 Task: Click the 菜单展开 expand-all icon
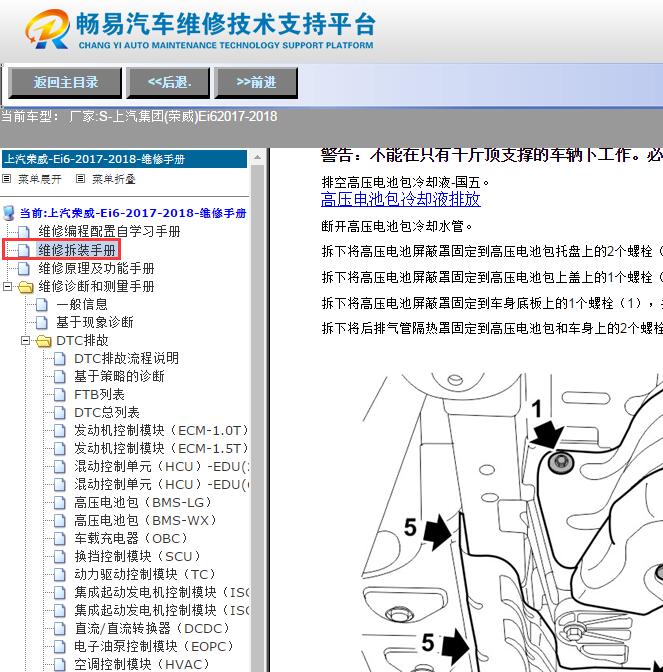(x=6, y=179)
